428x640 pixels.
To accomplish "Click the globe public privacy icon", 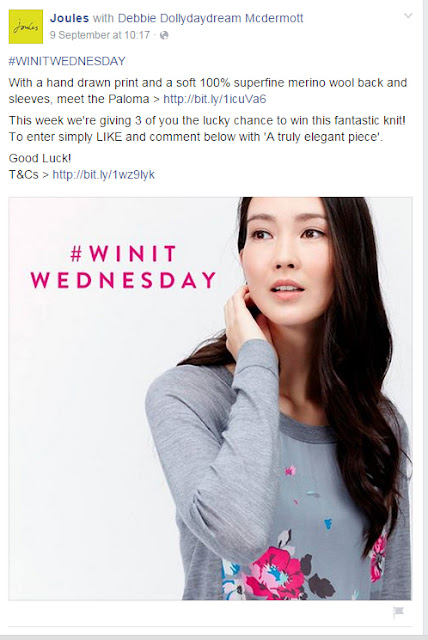I will (x=164, y=36).
